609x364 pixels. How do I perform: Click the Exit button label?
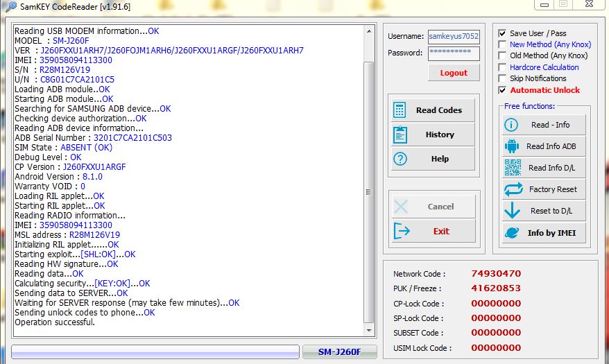pyautogui.click(x=441, y=232)
